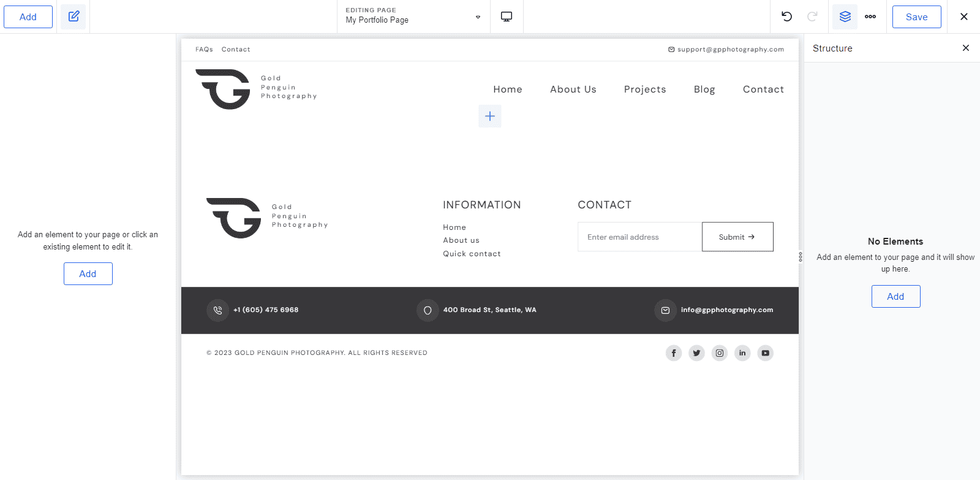Click the YouTube icon in footer
Image resolution: width=980 pixels, height=480 pixels.
point(766,353)
